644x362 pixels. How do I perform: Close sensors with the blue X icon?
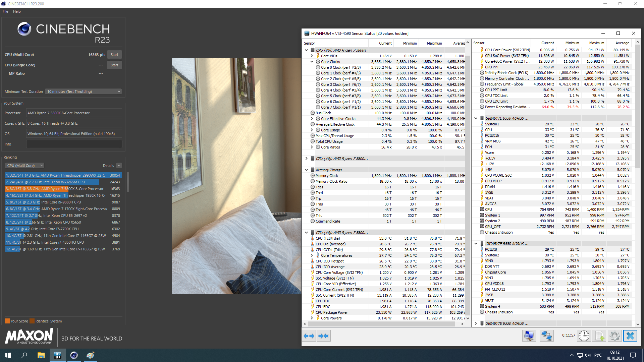(630, 336)
